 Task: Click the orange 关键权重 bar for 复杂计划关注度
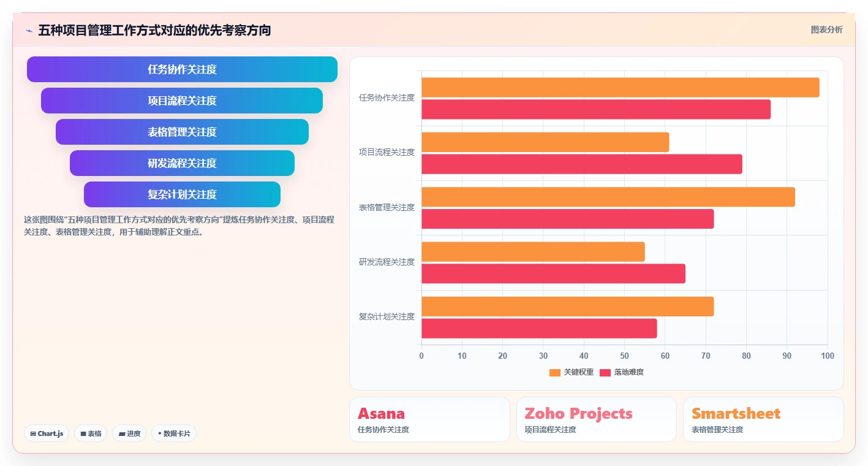(568, 307)
